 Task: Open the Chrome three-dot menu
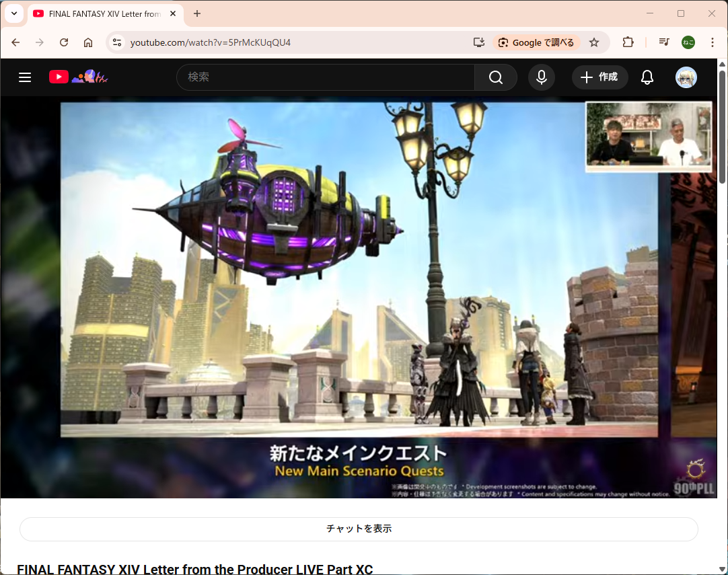pos(713,42)
